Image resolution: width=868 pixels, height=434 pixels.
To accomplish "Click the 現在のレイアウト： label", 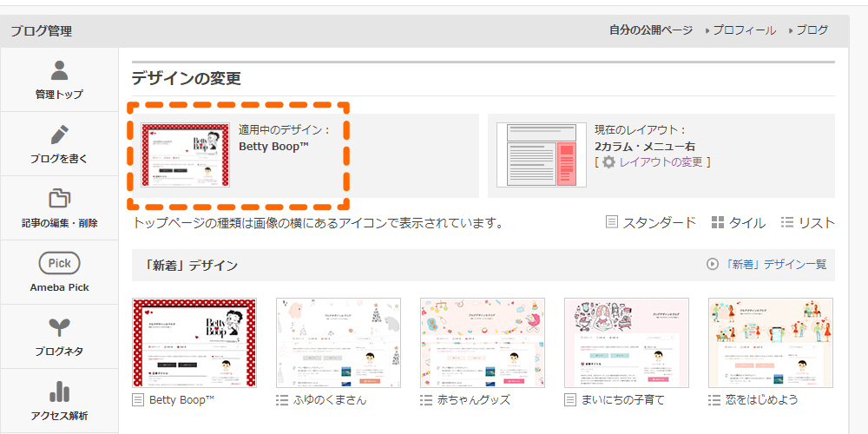I will click(641, 131).
